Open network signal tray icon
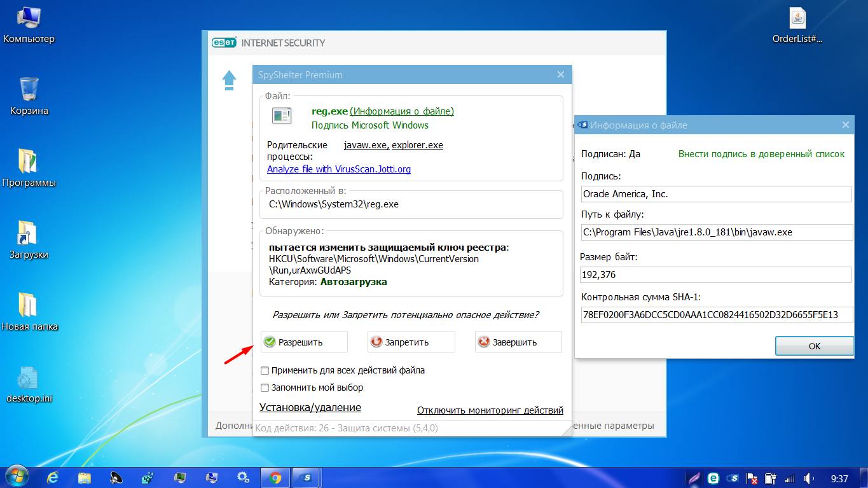868x488 pixels. [x=790, y=478]
